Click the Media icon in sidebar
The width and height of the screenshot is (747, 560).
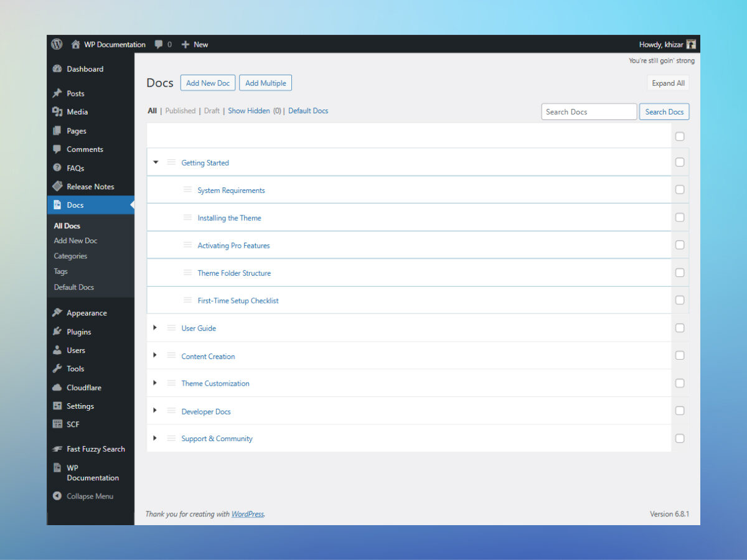(57, 112)
